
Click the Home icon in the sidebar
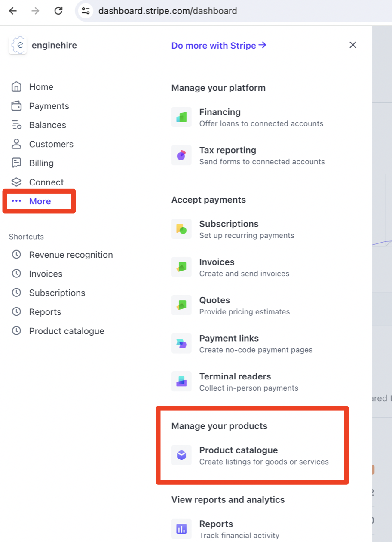tap(16, 87)
